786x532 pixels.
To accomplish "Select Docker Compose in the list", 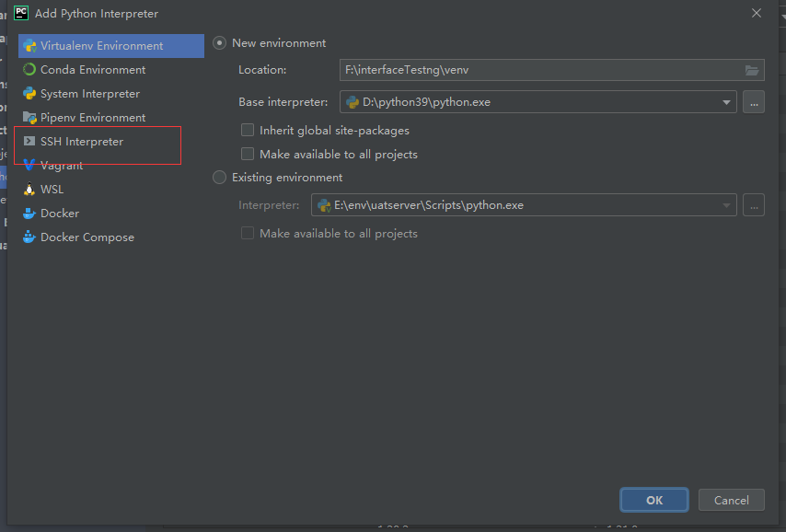I will point(111,237).
